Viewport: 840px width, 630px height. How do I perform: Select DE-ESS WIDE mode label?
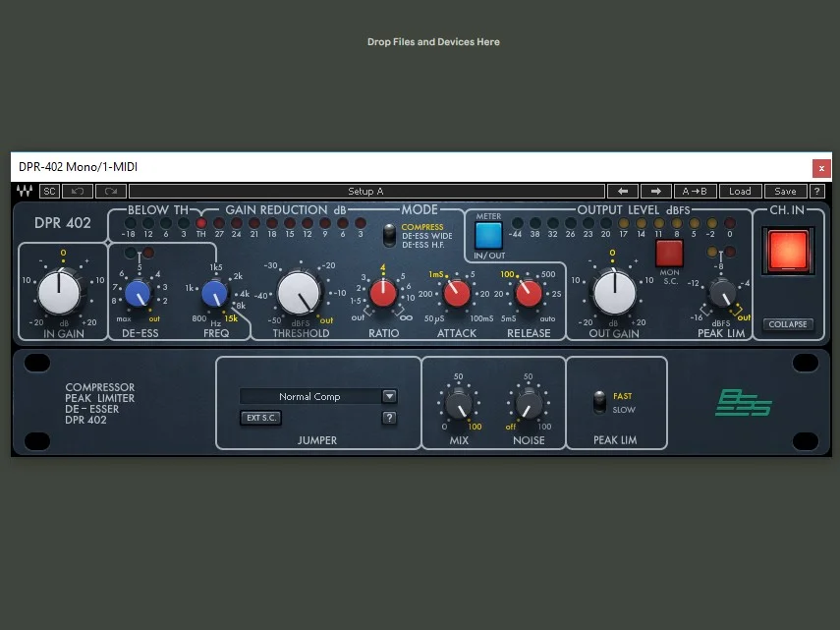coord(427,236)
